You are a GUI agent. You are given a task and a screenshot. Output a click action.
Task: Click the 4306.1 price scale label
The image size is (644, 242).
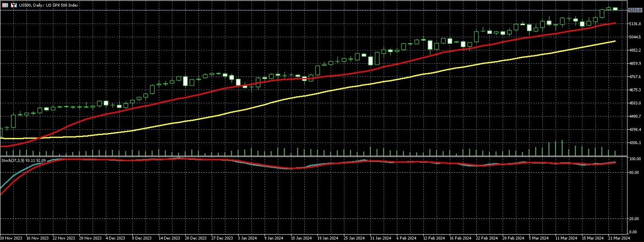(634, 143)
